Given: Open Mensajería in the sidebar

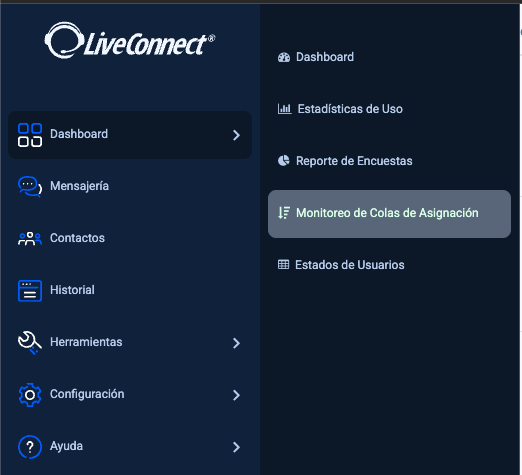Looking at the screenshot, I should [79, 186].
